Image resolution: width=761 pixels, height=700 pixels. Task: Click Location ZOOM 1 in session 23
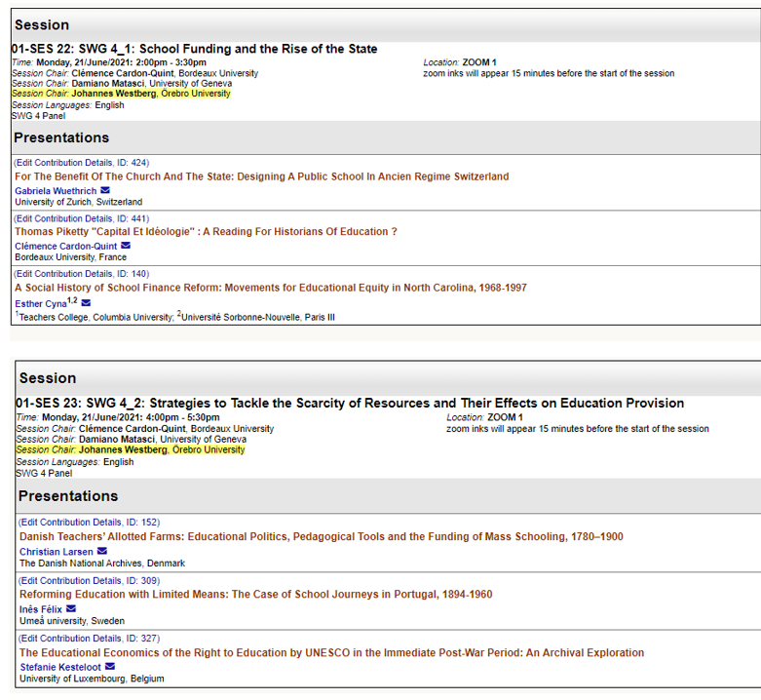[485, 417]
